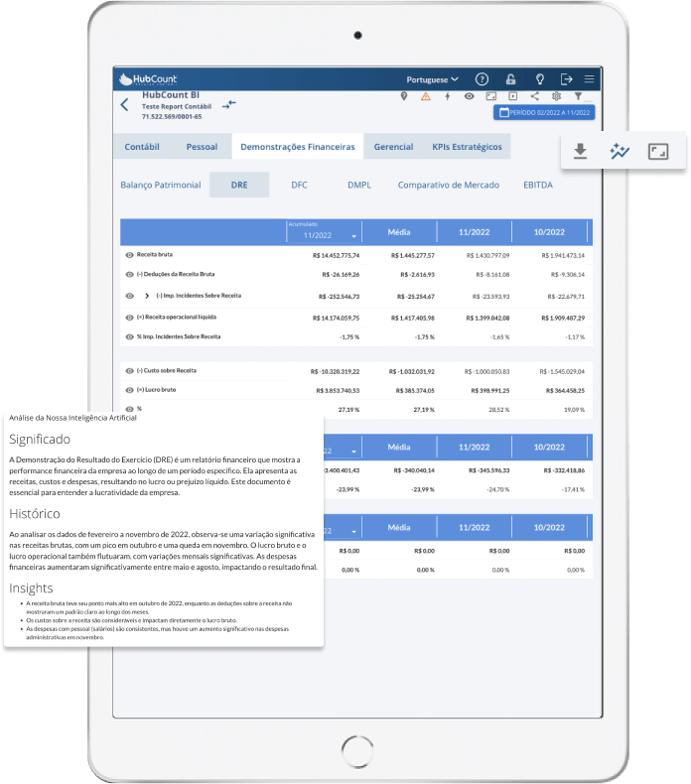Click the CNPJ 71.522.569/0001-65 text

point(172,116)
